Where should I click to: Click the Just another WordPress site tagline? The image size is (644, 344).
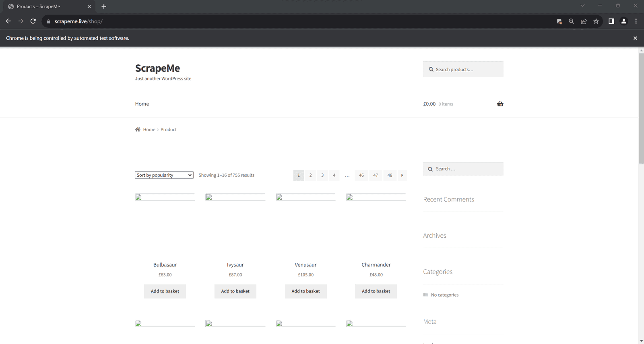click(x=163, y=79)
